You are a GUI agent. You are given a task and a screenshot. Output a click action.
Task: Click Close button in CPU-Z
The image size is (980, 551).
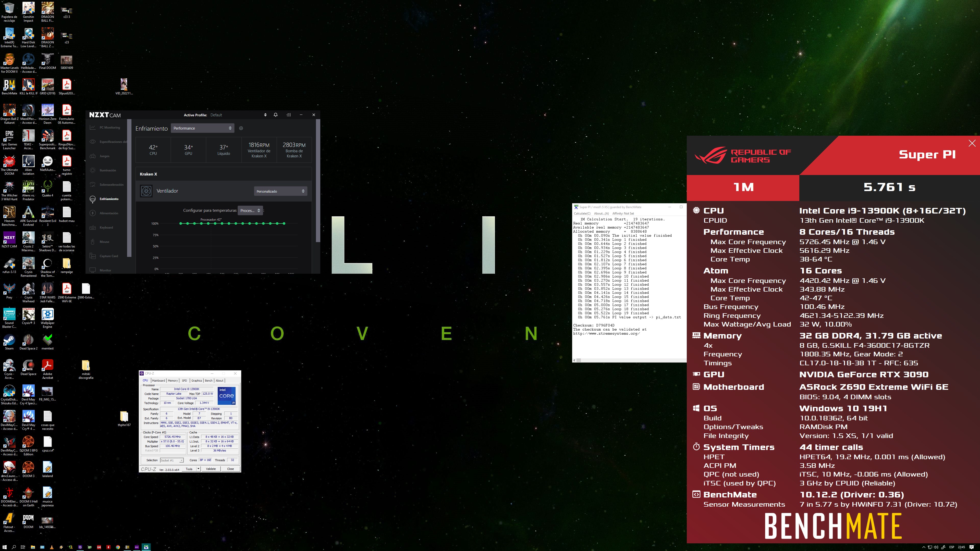point(230,469)
